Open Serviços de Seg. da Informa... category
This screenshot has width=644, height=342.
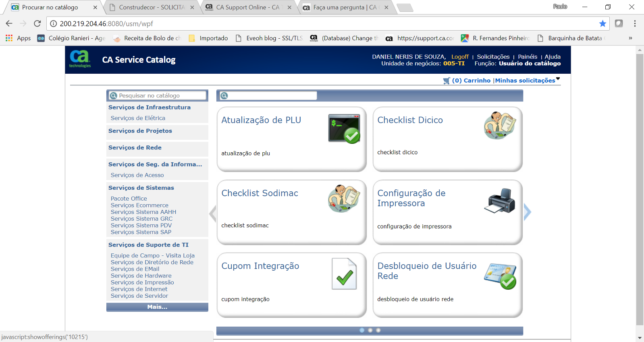[155, 164]
